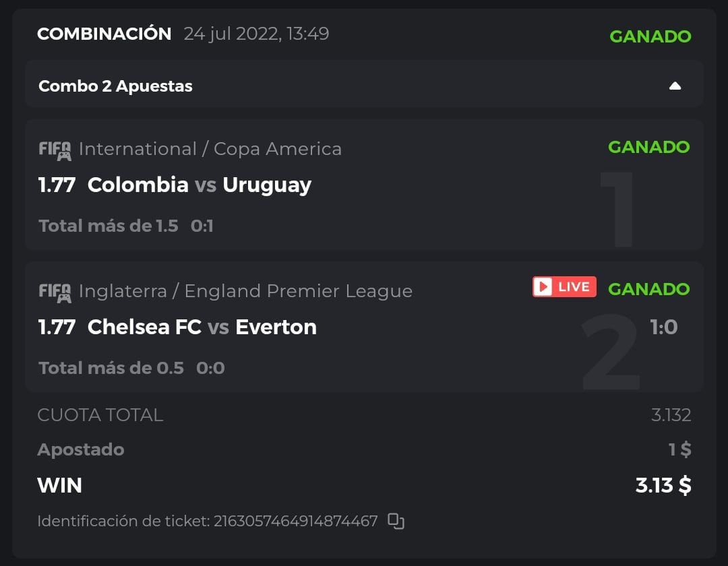
Task: Click the Combo 2 Apuestas header label
Action: (x=115, y=86)
